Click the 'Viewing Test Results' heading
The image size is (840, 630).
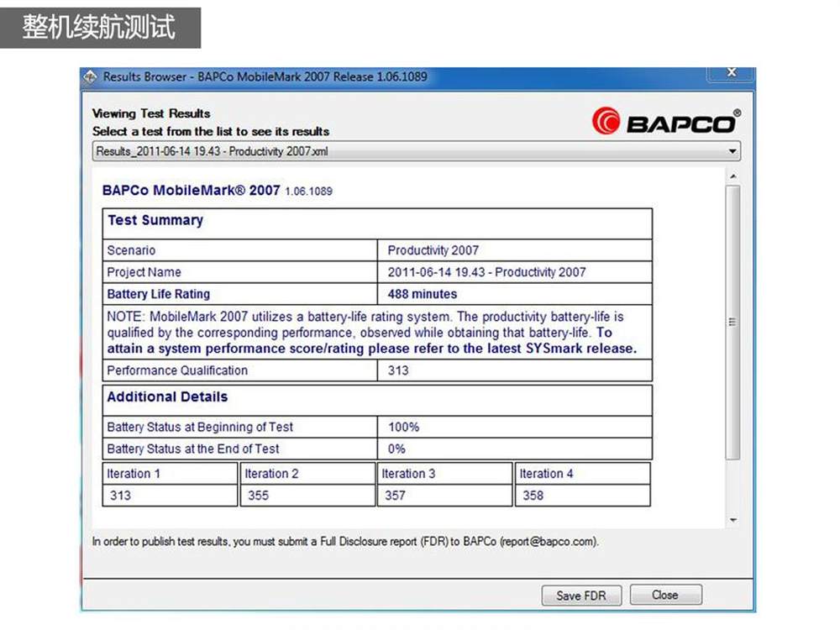click(151, 113)
